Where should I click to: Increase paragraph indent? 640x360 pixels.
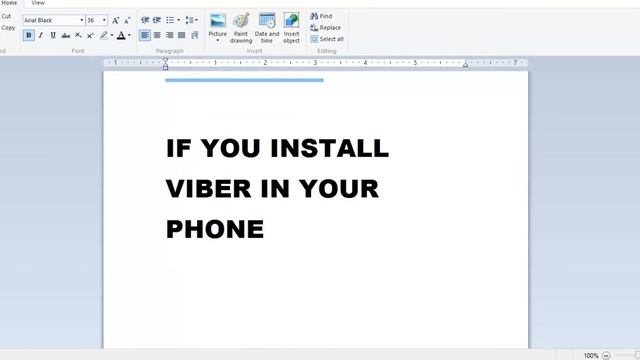157,20
